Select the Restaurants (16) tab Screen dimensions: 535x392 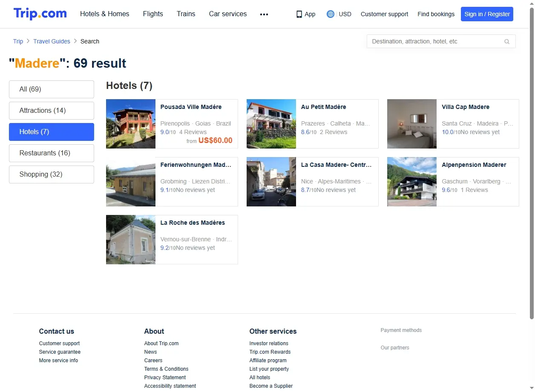52,153
